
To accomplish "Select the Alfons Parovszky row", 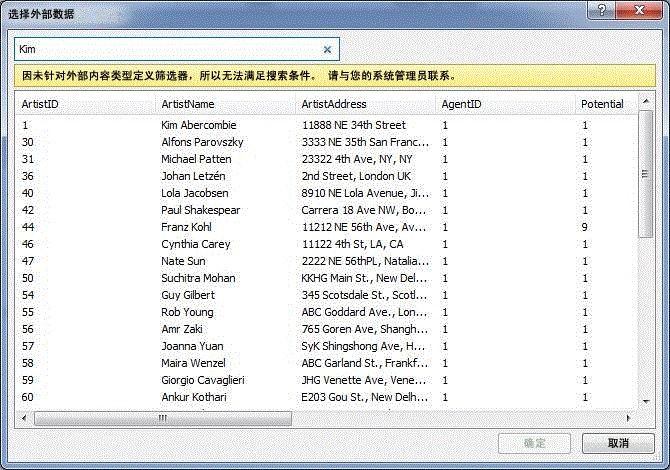I will click(327, 142).
